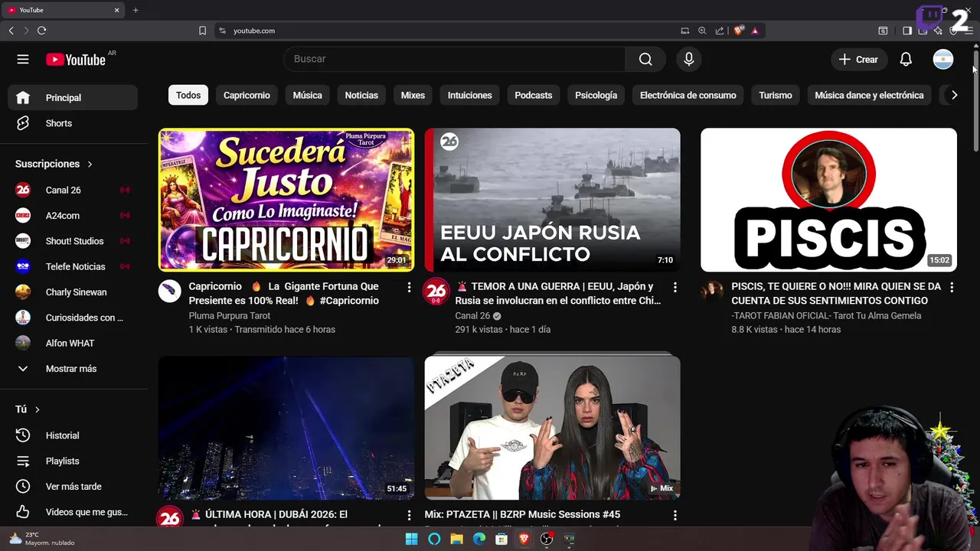The height and width of the screenshot is (551, 980).
Task: Open Canal 26 subscription
Action: [73, 190]
